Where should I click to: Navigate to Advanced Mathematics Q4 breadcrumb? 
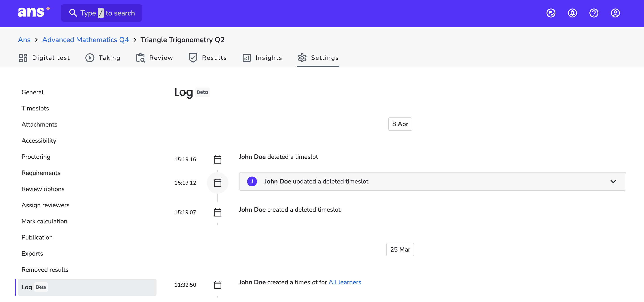click(85, 40)
